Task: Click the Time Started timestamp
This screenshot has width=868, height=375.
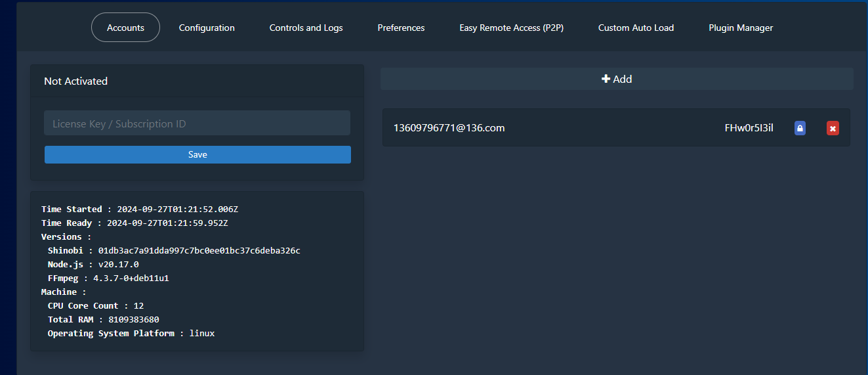Action: coord(177,209)
